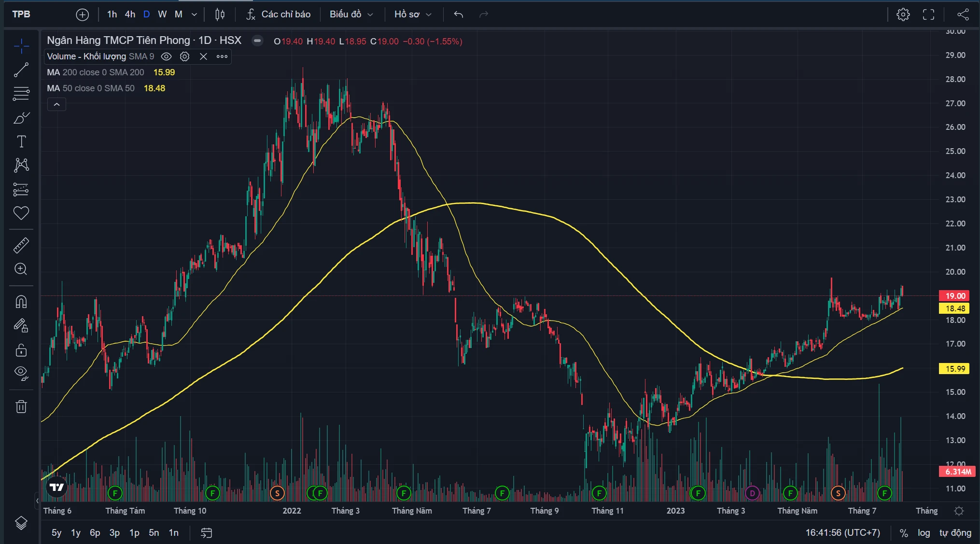Screen dimensions: 980x544
Task: Collapse the indicator legend chevron
Action: [56, 104]
